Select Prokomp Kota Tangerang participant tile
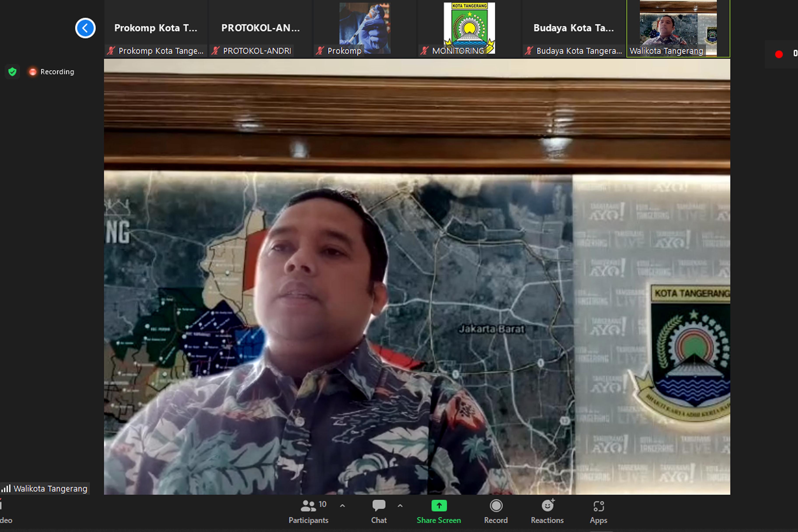798x532 pixels. click(x=156, y=28)
